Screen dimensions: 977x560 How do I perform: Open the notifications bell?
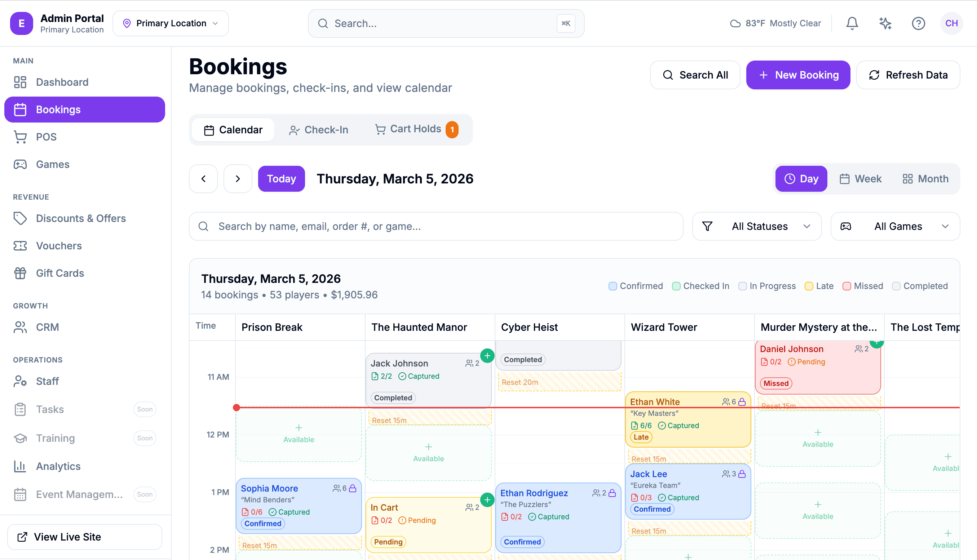tap(852, 23)
